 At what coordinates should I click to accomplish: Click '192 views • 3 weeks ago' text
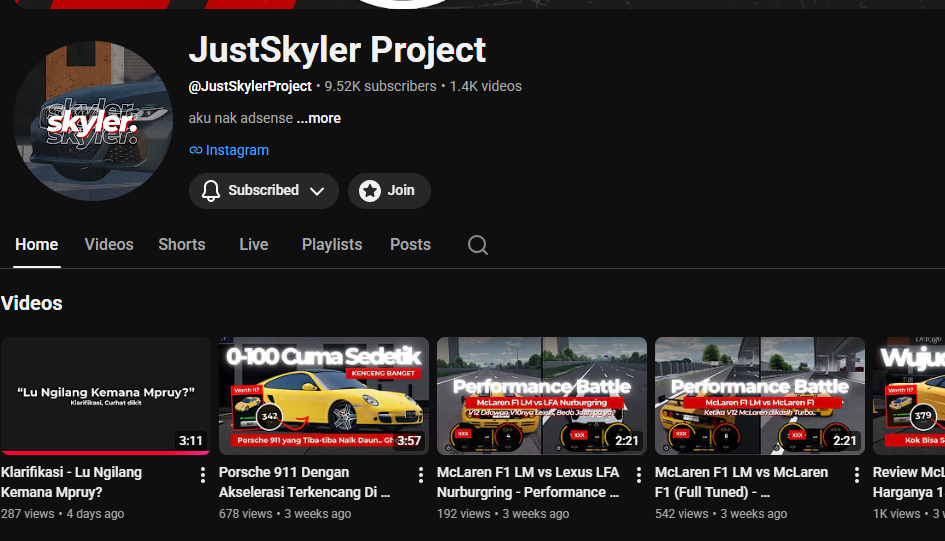(503, 514)
